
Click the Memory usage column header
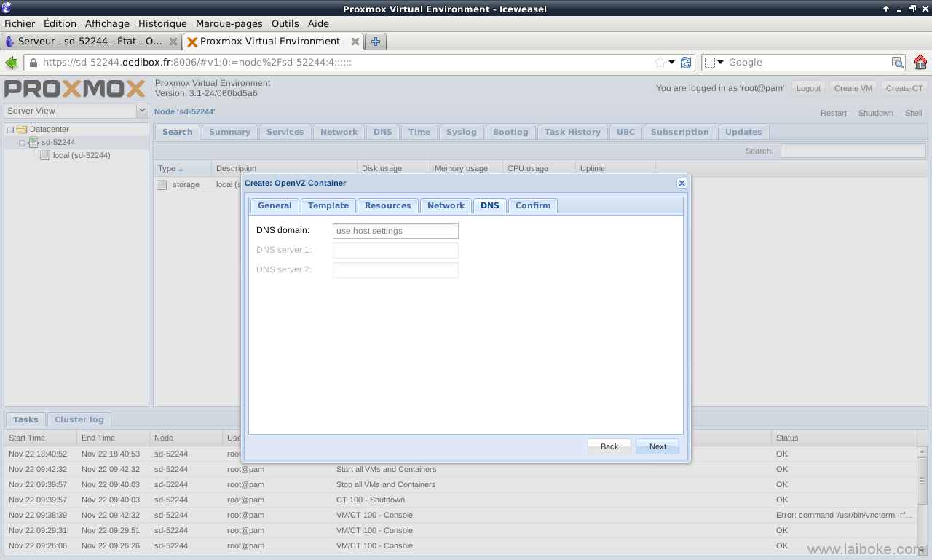click(x=466, y=168)
